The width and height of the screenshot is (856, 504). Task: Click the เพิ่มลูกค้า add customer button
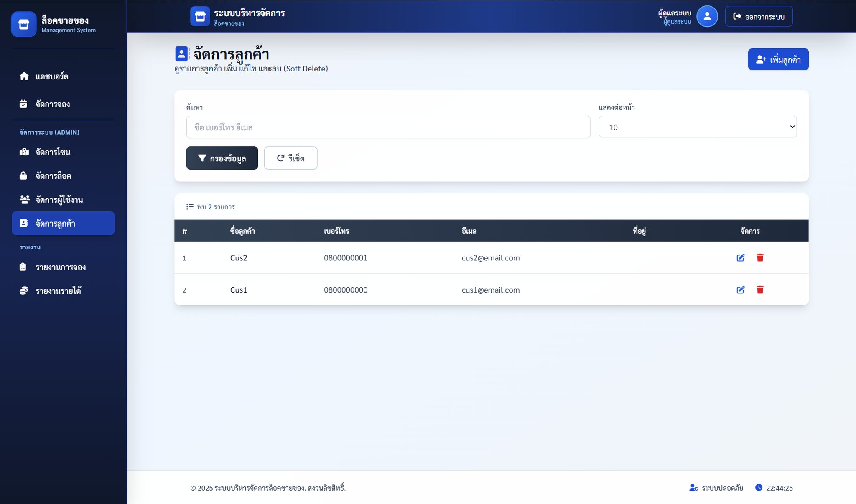coord(778,59)
